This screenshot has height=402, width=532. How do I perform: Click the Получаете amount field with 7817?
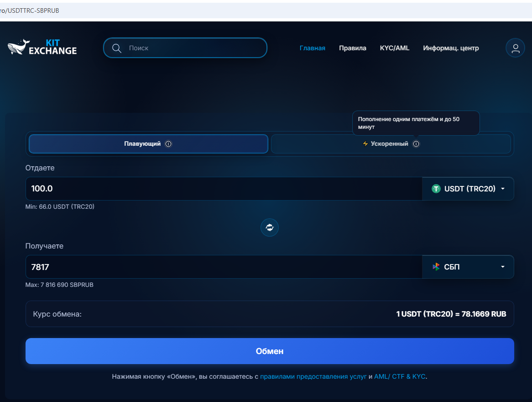click(224, 267)
